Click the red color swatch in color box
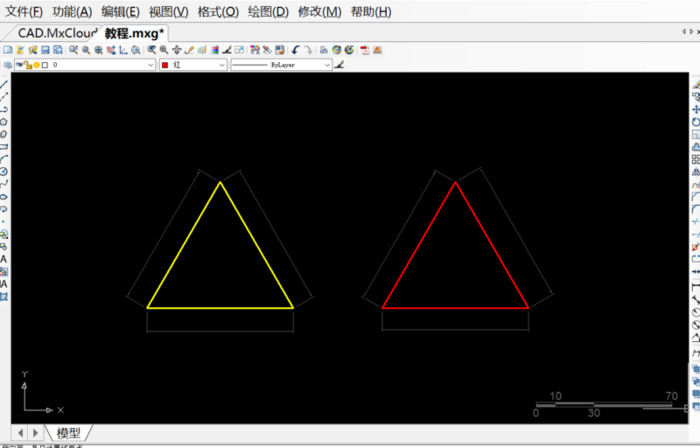The image size is (700, 448). coord(166,65)
